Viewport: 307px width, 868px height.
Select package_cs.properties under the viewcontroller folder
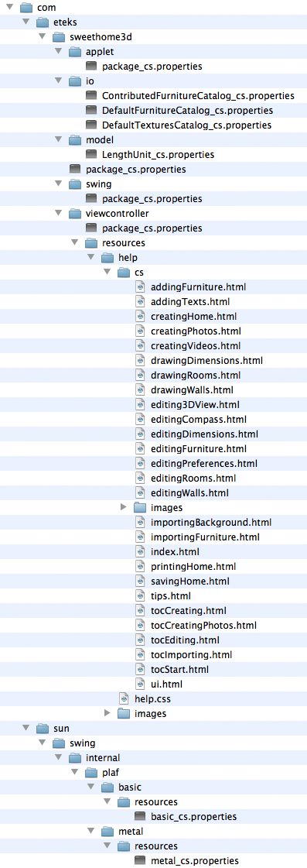tap(152, 228)
